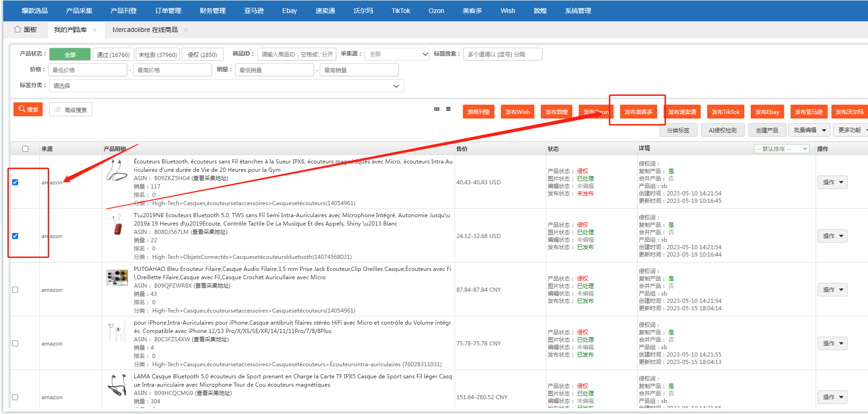Open the 财务管理 menu
868x414 pixels.
point(213,11)
